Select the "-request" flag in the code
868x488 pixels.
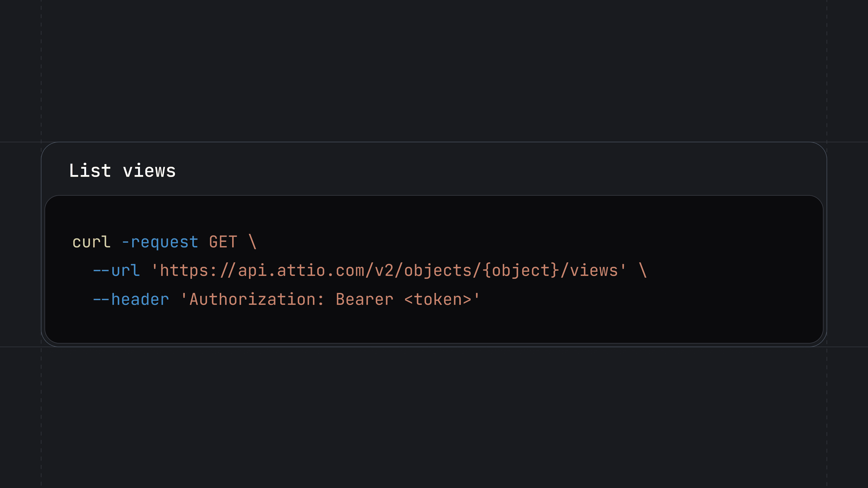[160, 242]
